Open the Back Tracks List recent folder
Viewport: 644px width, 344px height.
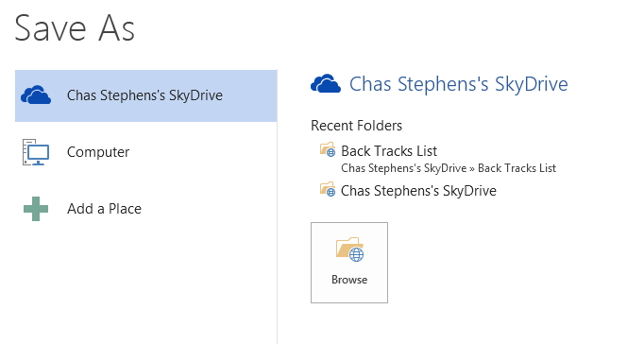click(x=389, y=151)
